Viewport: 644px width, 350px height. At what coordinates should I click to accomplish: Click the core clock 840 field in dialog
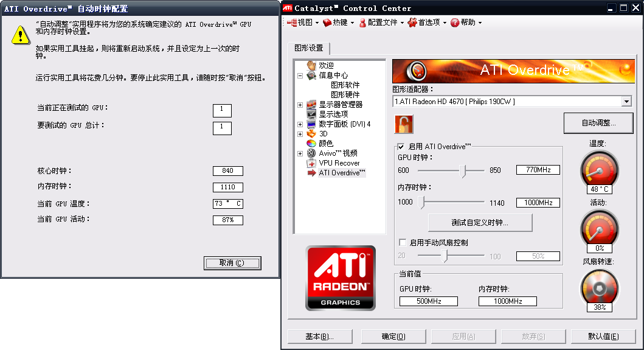click(228, 170)
